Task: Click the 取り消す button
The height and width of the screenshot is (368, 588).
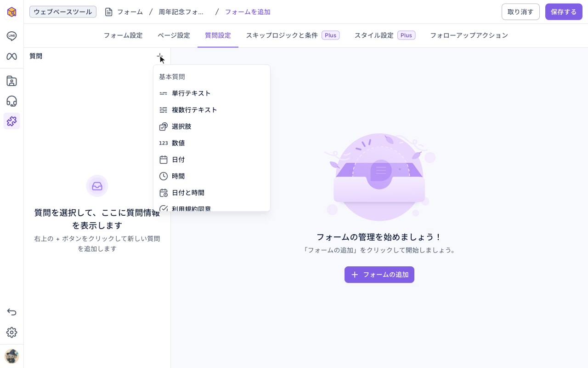Action: pyautogui.click(x=520, y=12)
